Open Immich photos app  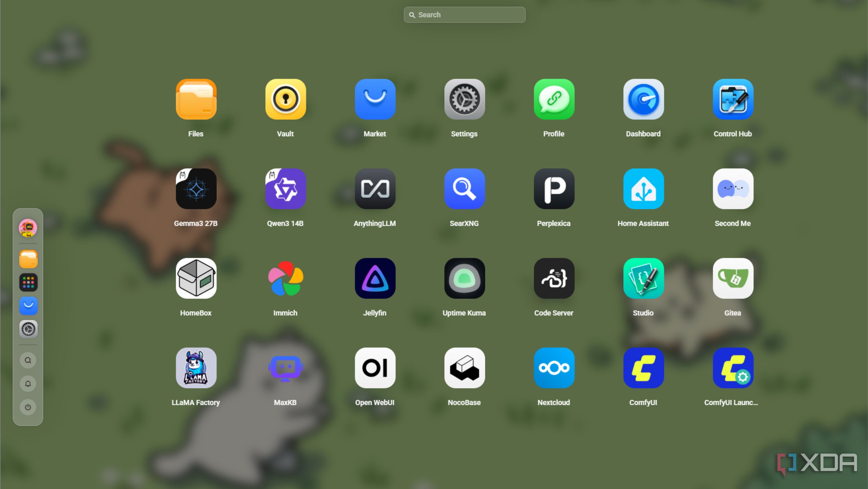(x=285, y=278)
